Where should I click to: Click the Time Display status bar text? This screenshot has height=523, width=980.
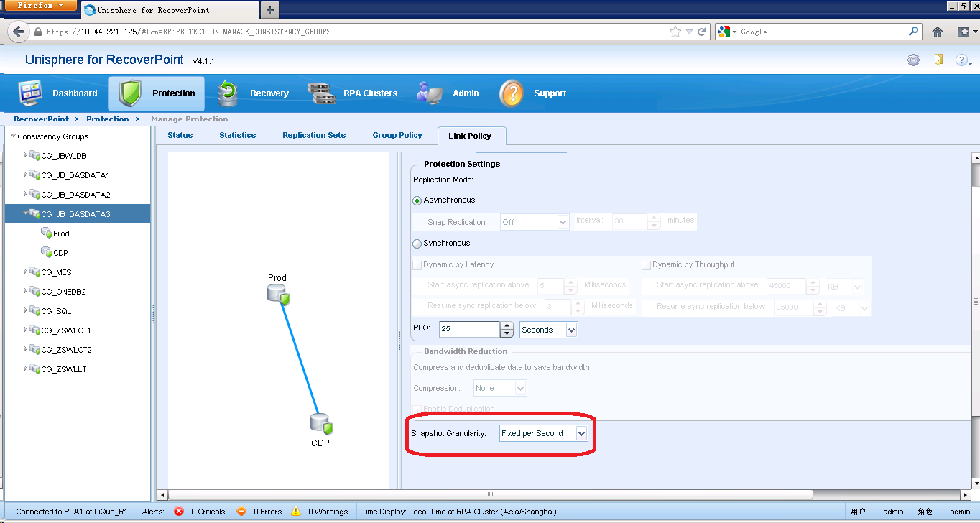(459, 512)
